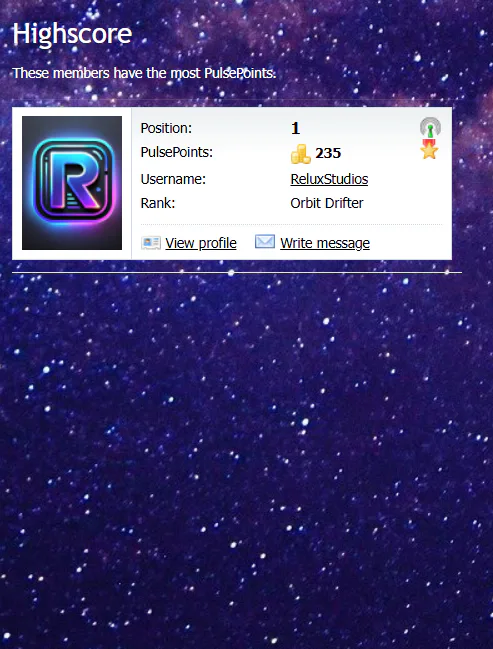The width and height of the screenshot is (493, 649).
Task: Click the gold star medal icon
Action: click(x=429, y=149)
